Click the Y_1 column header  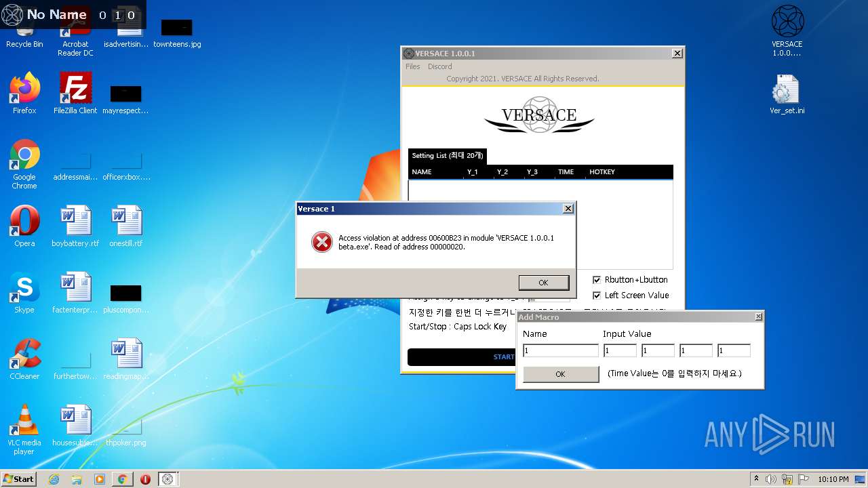point(479,172)
